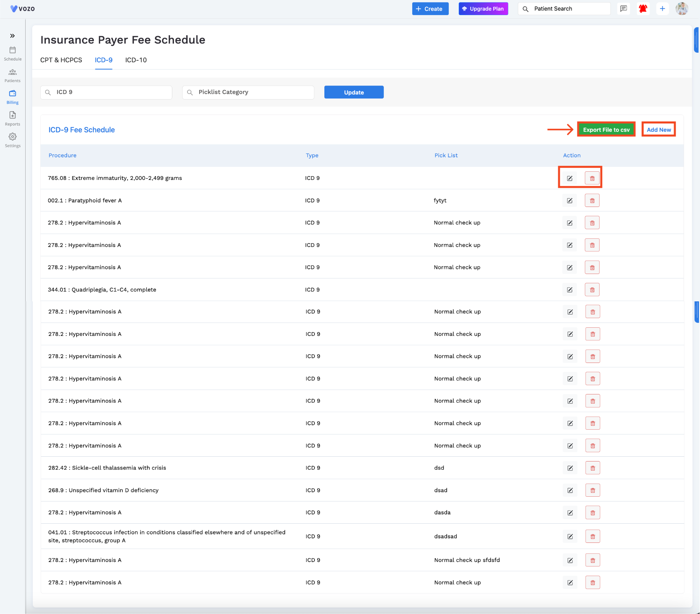The width and height of the screenshot is (700, 614).
Task: Edit the 041.01 Streptococcus infection row
Action: pyautogui.click(x=570, y=536)
